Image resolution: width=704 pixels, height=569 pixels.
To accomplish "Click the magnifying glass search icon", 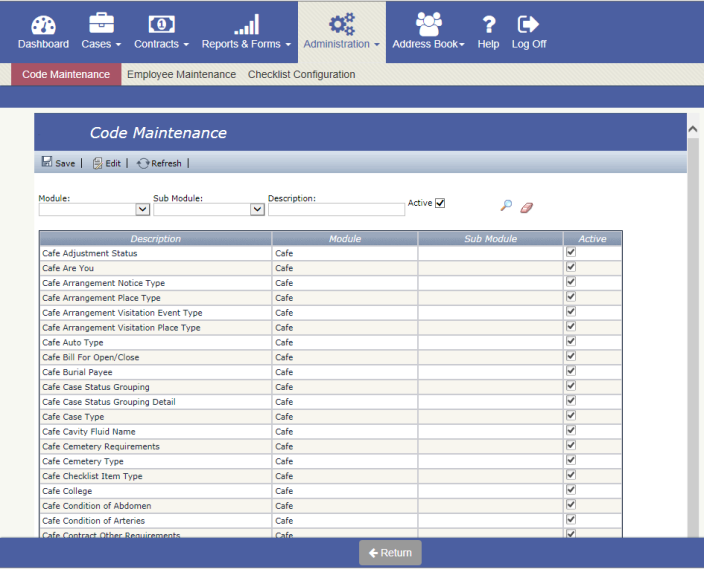I will (506, 206).
